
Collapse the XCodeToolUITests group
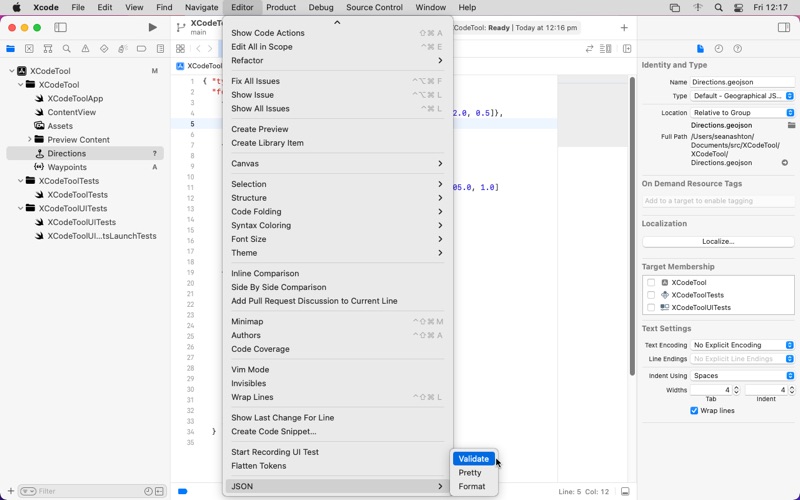(x=20, y=208)
